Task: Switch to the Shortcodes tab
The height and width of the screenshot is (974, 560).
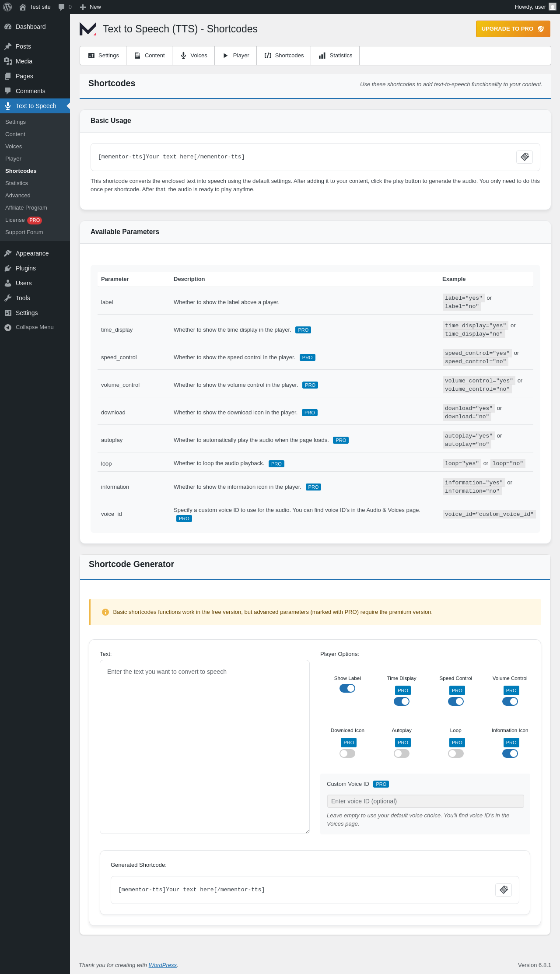Action: tap(284, 56)
